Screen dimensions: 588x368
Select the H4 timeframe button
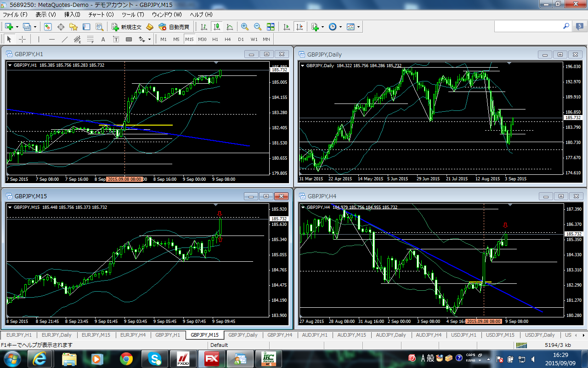coord(228,40)
